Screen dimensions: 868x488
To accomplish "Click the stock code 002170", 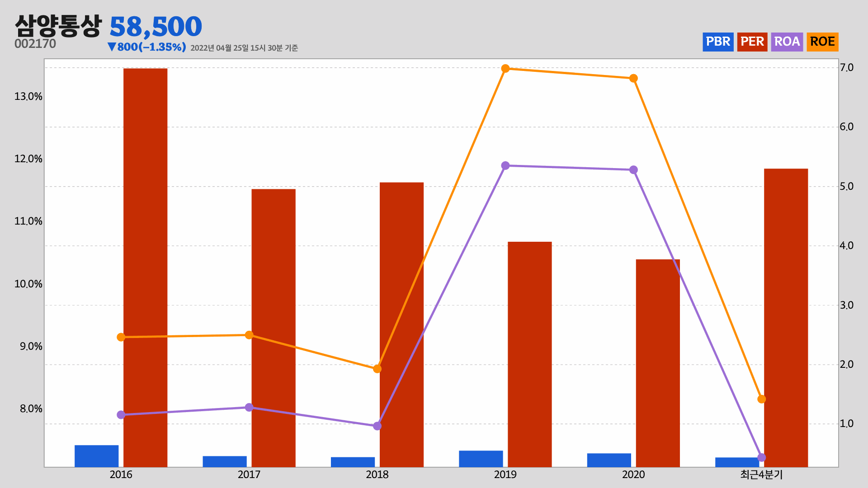I will coord(35,44).
